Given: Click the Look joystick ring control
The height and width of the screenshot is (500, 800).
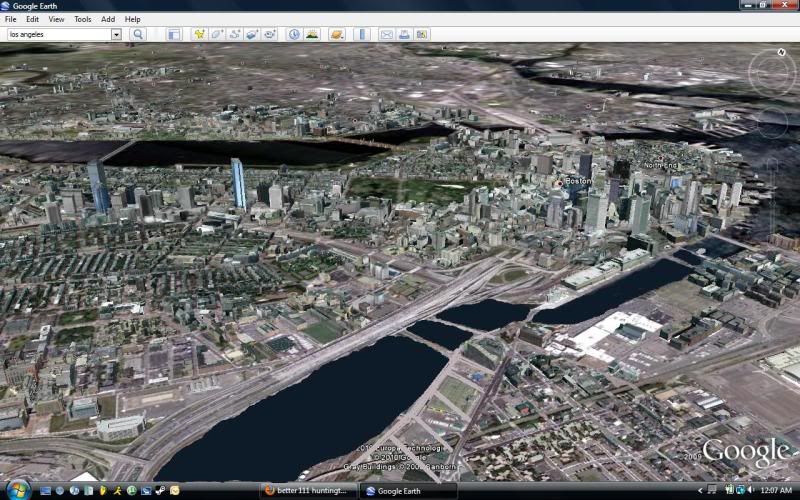Looking at the screenshot, I should tap(772, 72).
